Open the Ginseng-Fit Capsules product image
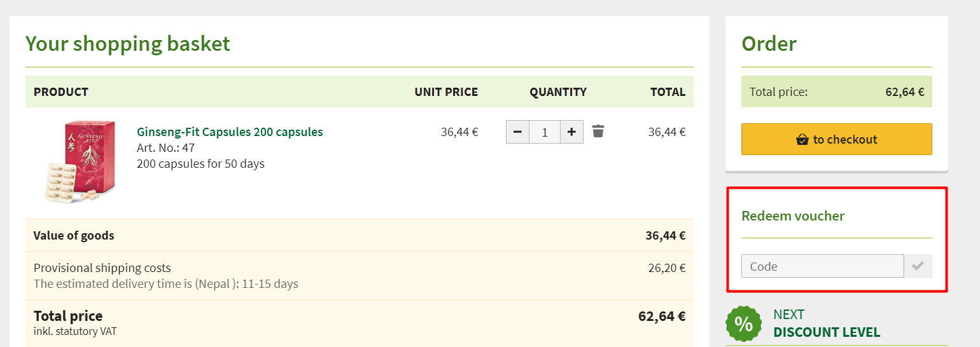The width and height of the screenshot is (980, 347). tap(80, 162)
